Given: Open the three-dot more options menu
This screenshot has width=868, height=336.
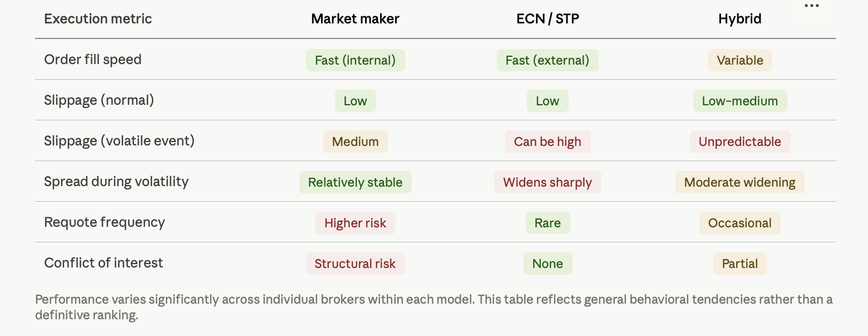Looking at the screenshot, I should 811,6.
